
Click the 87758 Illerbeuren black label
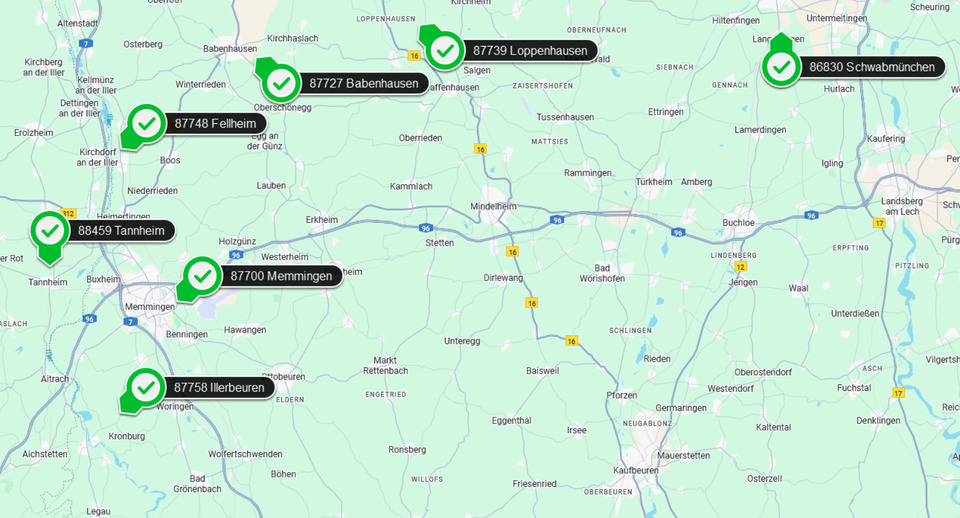coord(219,388)
